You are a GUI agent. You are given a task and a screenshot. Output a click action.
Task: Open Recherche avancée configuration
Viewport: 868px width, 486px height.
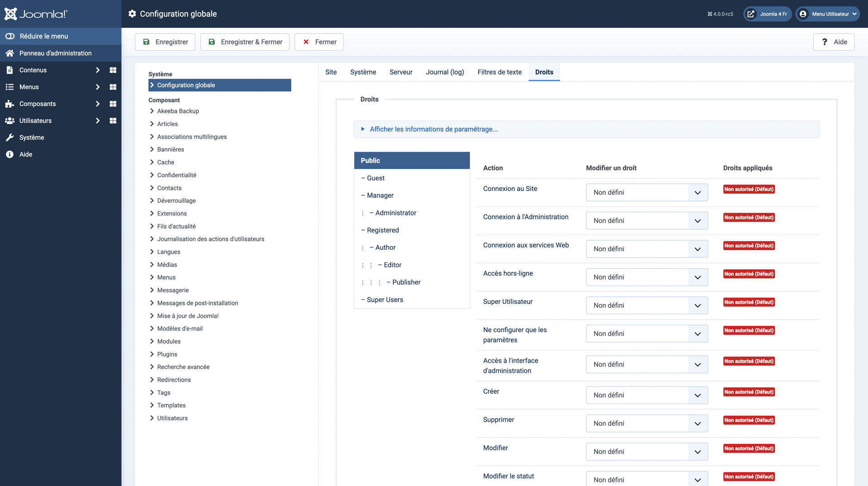183,367
